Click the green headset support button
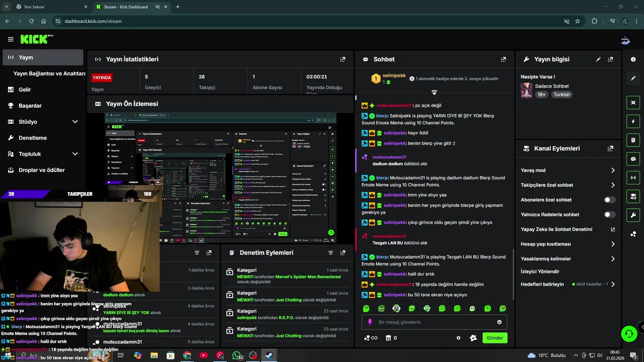The height and width of the screenshot is (362, 644). tap(628, 333)
